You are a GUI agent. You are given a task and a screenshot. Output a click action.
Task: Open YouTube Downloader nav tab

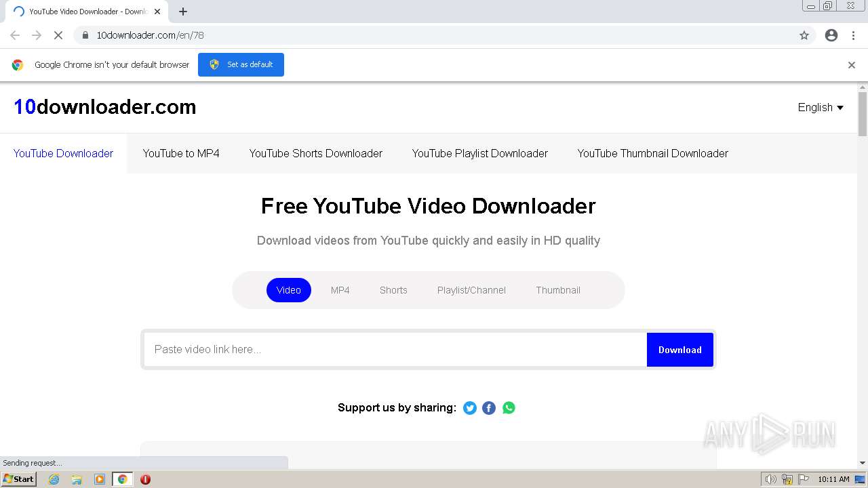pyautogui.click(x=63, y=153)
